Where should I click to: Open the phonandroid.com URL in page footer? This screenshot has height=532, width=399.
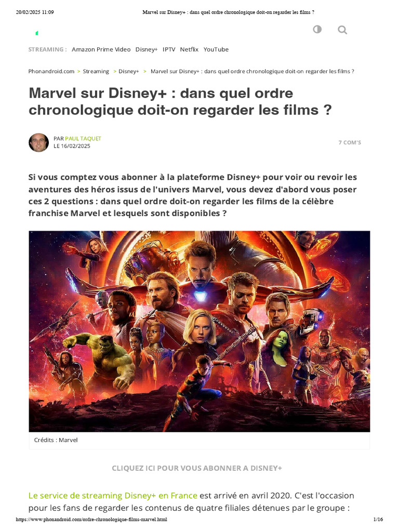tap(91, 520)
